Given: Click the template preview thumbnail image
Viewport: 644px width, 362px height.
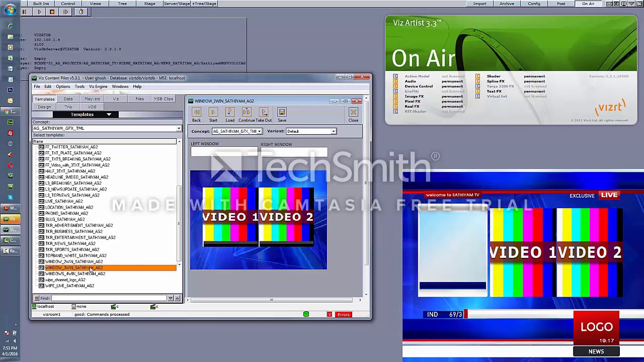Looking at the screenshot, I should click(259, 220).
